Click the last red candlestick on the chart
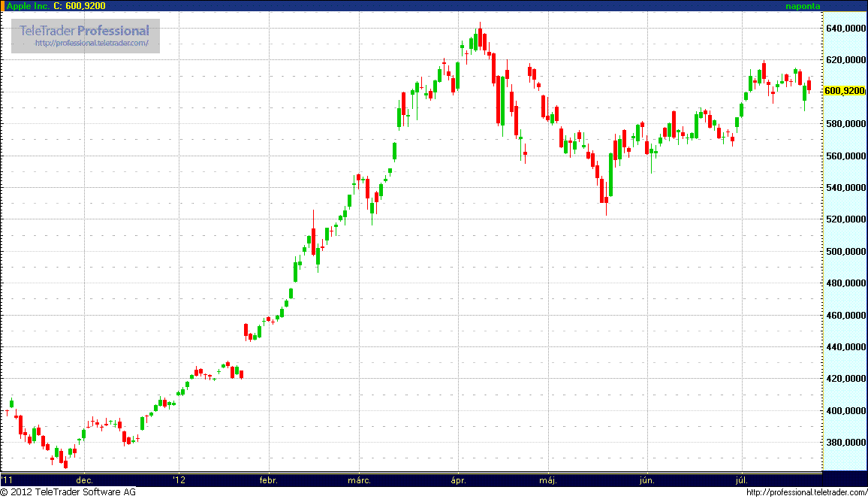Screen dimensions: 868x499 (x=809, y=85)
